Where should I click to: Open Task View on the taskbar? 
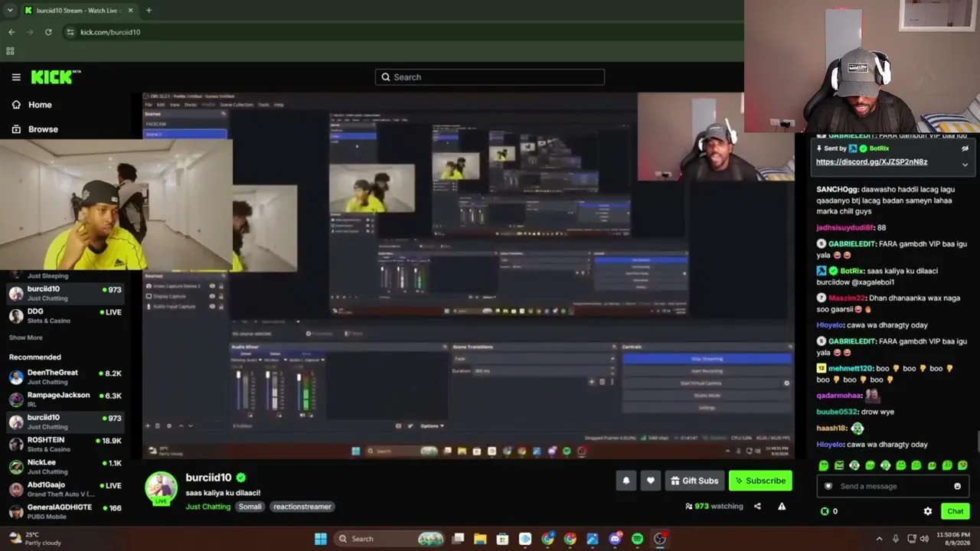point(458,539)
